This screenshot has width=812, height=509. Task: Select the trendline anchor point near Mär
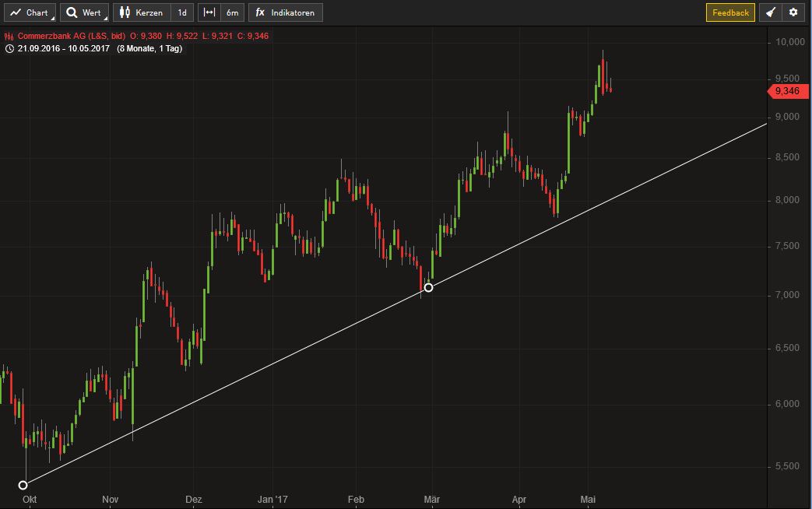pos(427,288)
